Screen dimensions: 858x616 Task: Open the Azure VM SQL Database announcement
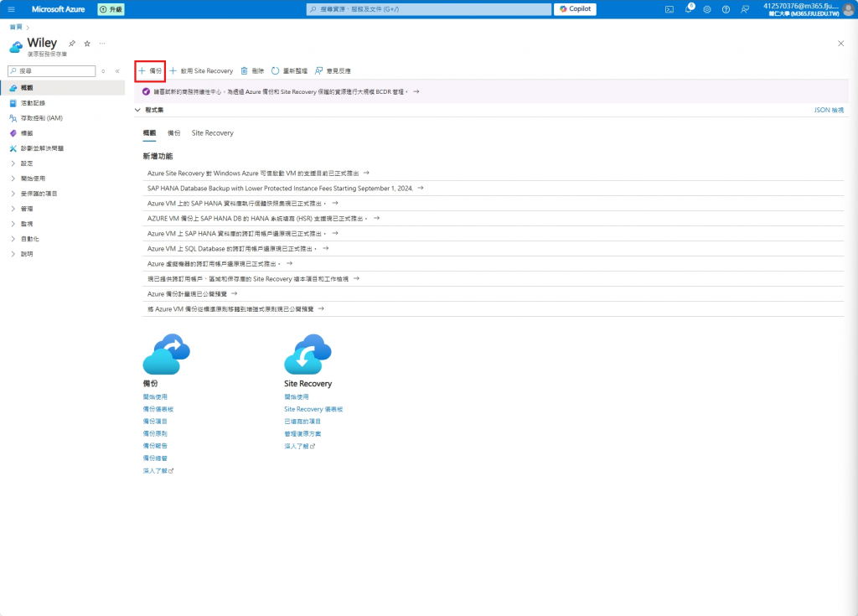coord(238,249)
